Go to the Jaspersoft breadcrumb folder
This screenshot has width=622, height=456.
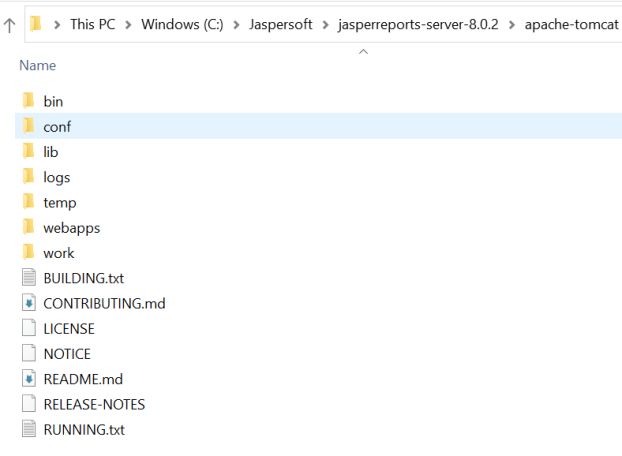pos(280,25)
